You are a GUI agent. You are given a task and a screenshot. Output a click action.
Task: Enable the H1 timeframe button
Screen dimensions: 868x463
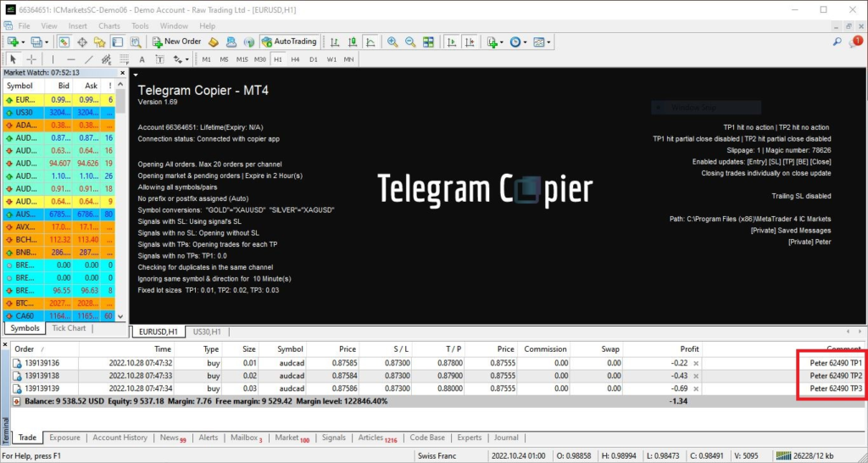(278, 59)
